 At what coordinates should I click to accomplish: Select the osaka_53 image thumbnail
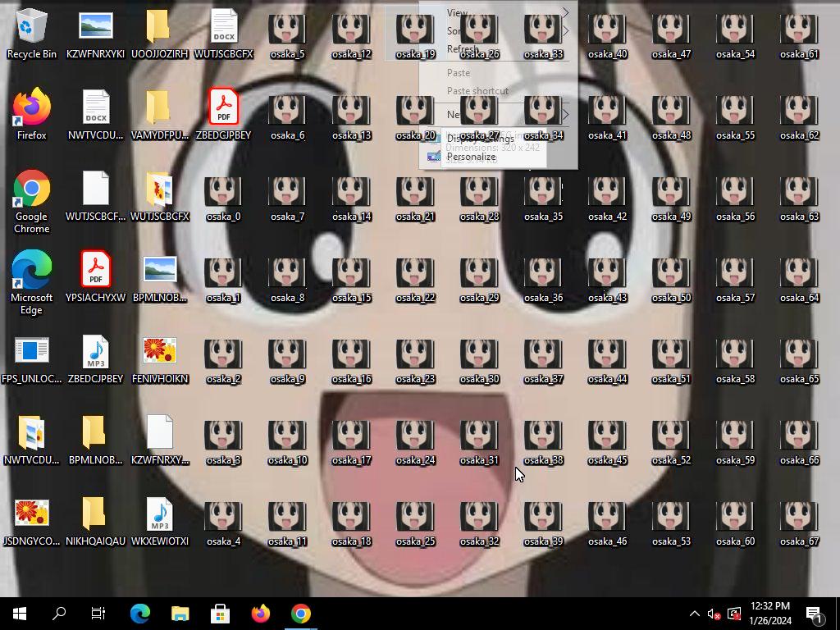pyautogui.click(x=671, y=524)
